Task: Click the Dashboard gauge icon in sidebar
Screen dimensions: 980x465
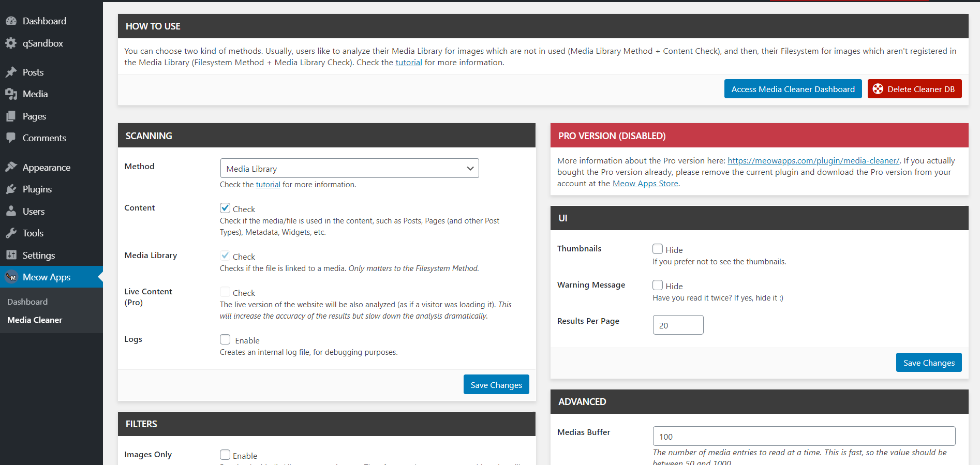Action: 11,21
